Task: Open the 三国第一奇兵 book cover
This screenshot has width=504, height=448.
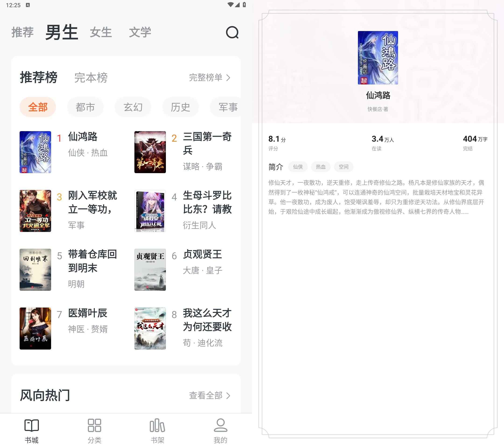Action: point(150,152)
